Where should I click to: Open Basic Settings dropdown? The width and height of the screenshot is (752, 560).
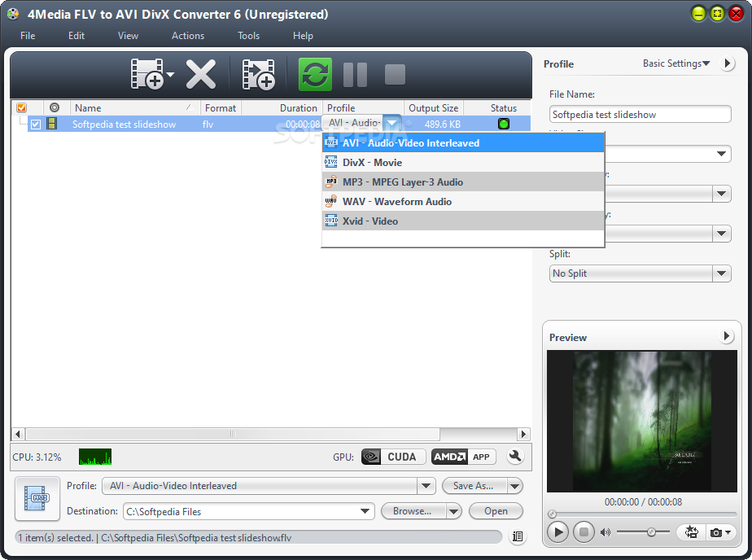[x=676, y=63]
